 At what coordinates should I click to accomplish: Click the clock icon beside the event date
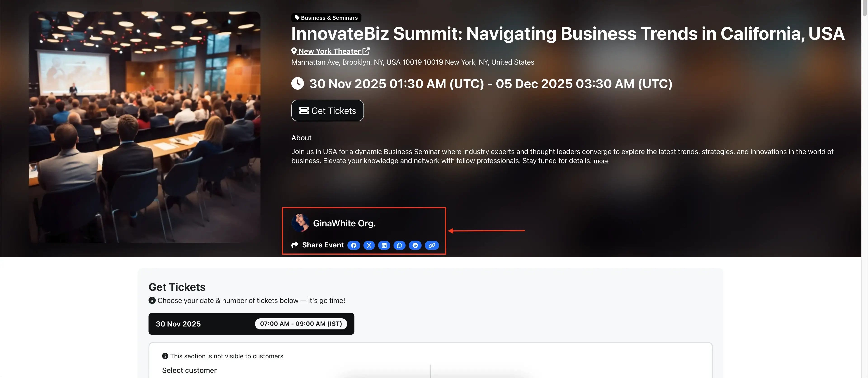tap(297, 84)
